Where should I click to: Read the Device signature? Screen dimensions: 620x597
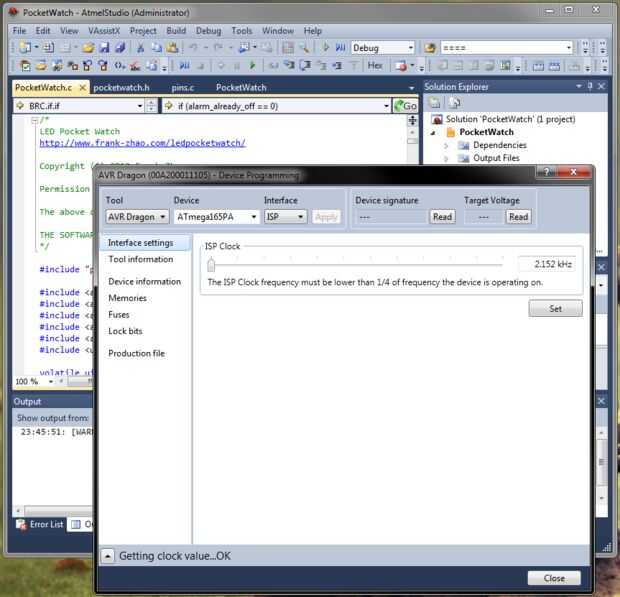pyautogui.click(x=442, y=217)
